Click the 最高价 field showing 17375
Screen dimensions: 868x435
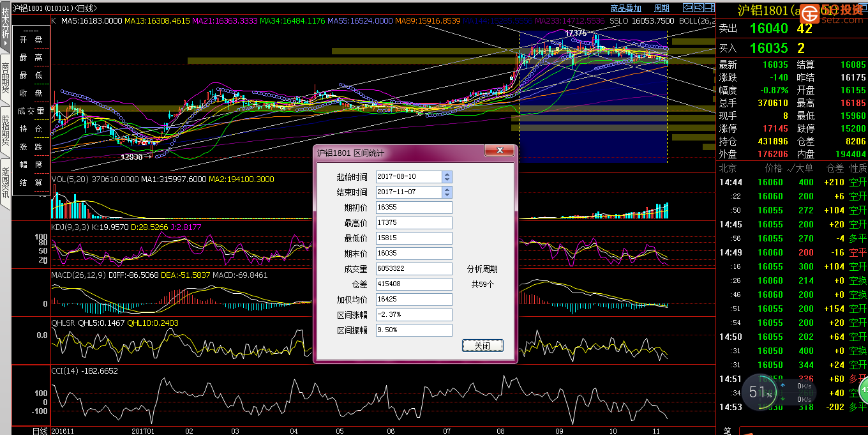[414, 223]
